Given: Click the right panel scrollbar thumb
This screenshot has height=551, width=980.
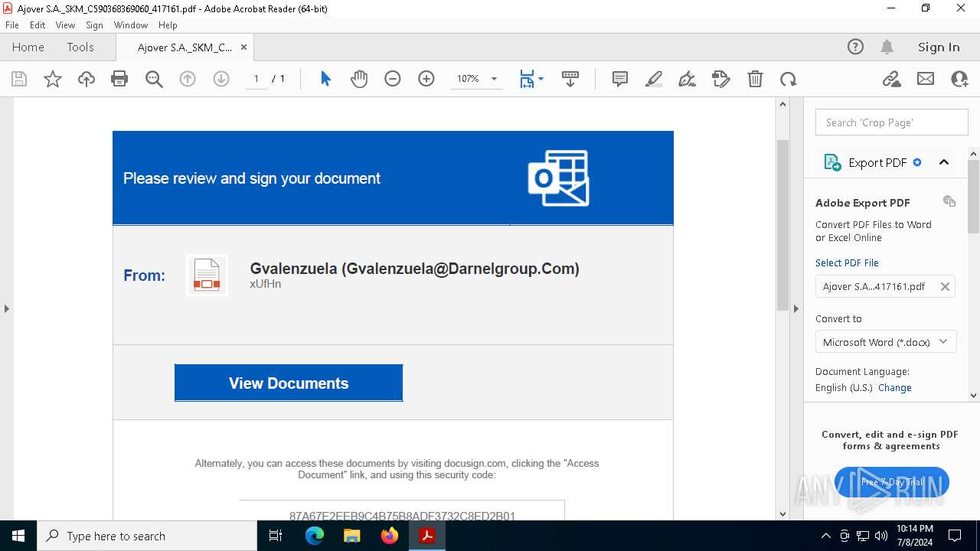Looking at the screenshot, I should pos(974,196).
